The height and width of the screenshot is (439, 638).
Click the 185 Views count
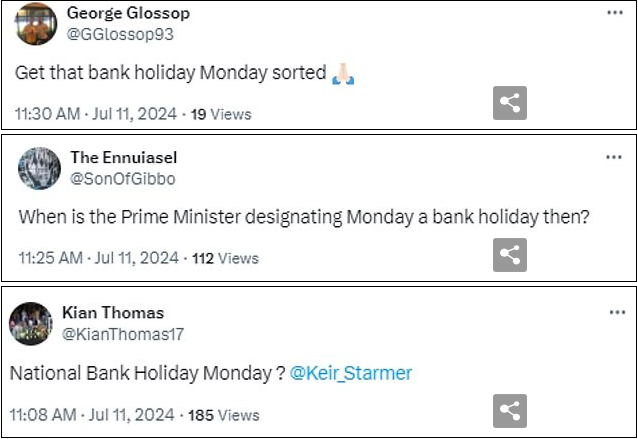click(x=223, y=415)
